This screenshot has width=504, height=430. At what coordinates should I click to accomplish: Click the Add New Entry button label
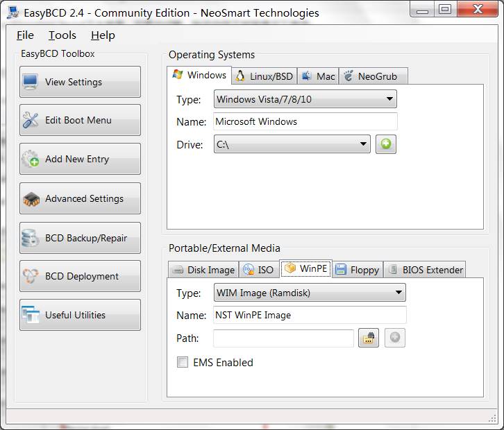(x=77, y=159)
